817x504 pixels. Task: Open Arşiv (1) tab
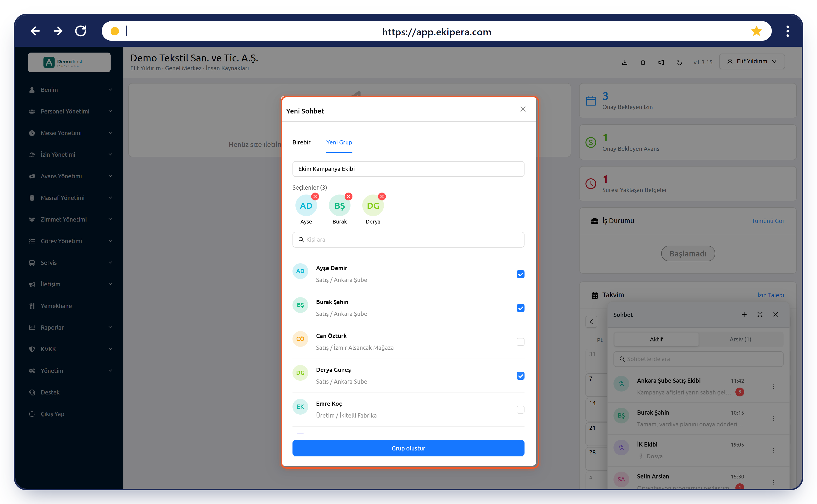pos(740,339)
